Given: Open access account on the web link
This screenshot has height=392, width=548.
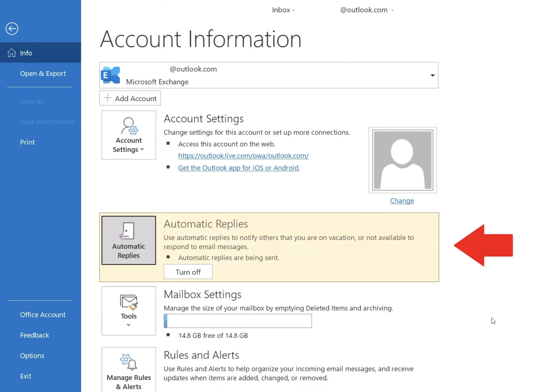Looking at the screenshot, I should coord(243,156).
